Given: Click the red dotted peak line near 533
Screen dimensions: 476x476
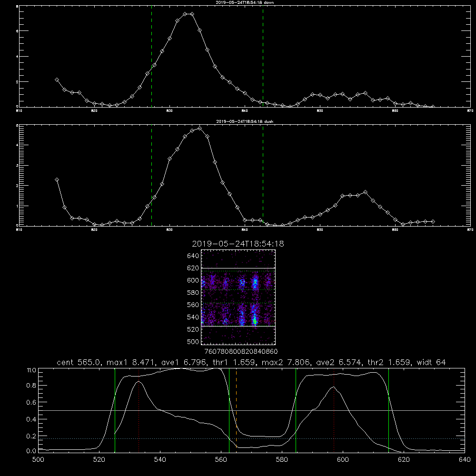Looking at the screenshot, I should (x=139, y=410).
